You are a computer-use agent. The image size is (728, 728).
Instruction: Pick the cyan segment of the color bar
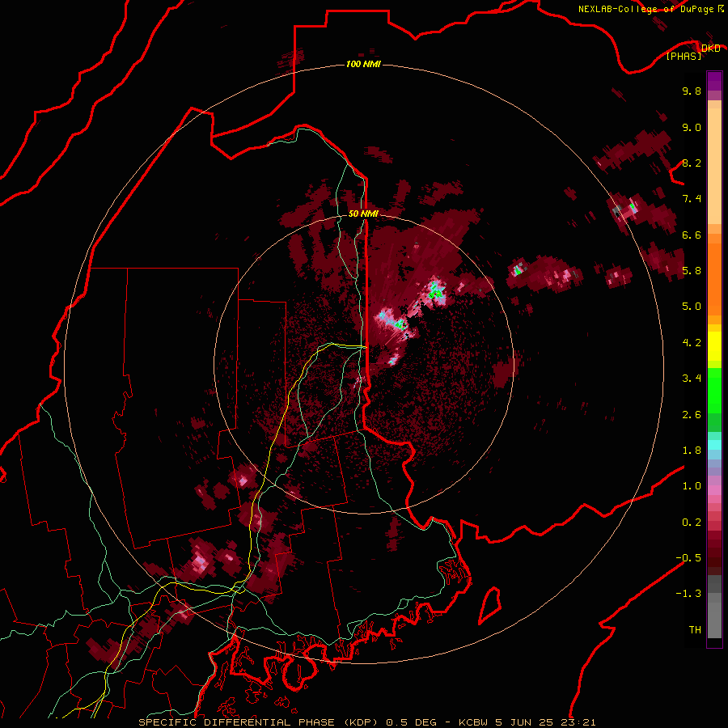click(714, 445)
